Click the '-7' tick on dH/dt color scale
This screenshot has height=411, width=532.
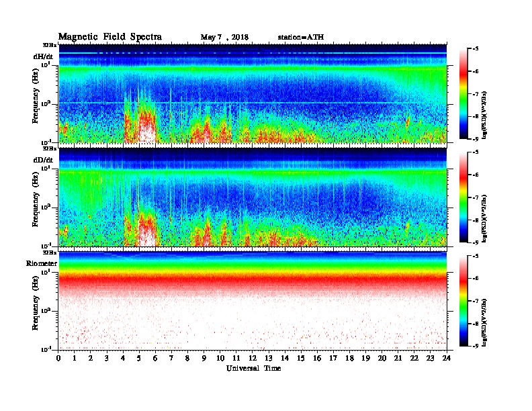click(x=476, y=94)
